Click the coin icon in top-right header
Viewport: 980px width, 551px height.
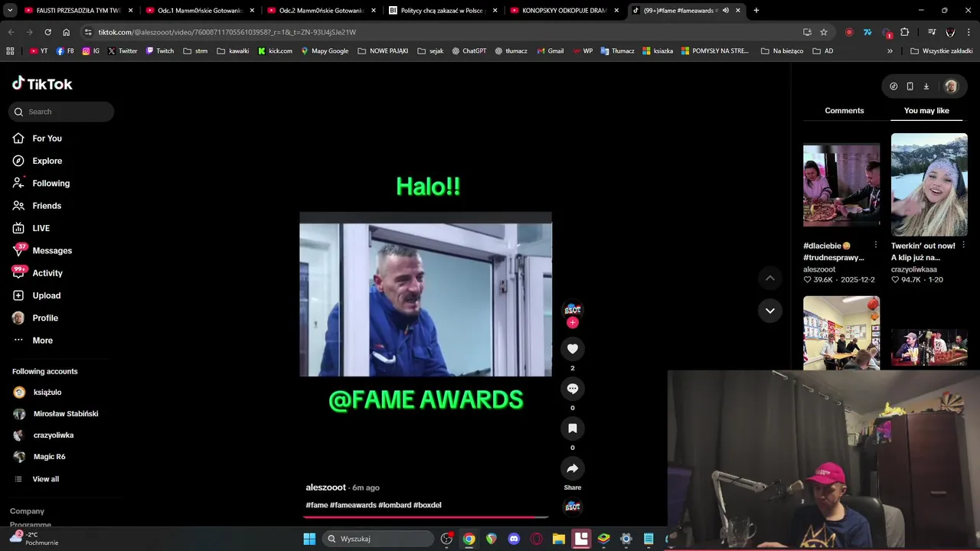pos(893,86)
